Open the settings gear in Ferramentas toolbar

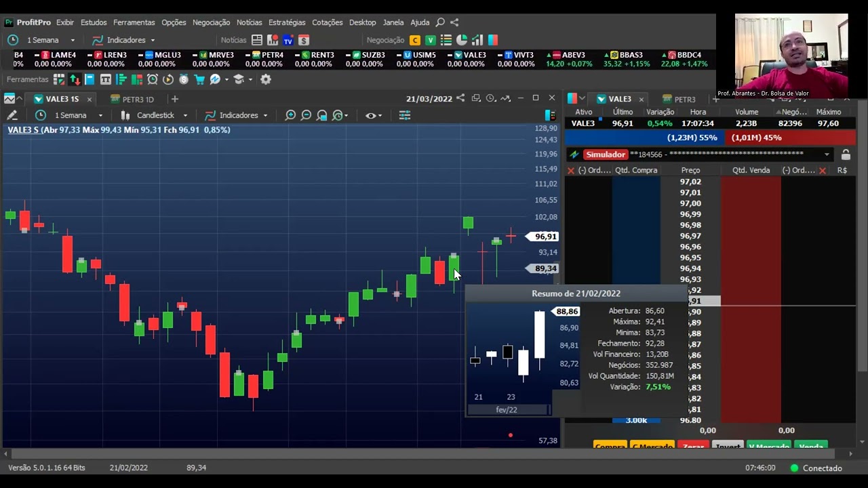point(266,79)
